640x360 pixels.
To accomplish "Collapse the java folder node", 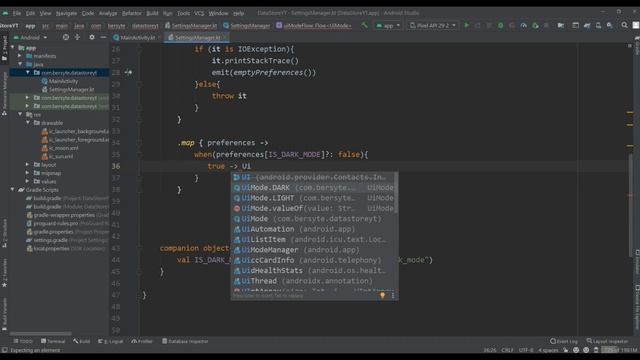I will (20, 64).
